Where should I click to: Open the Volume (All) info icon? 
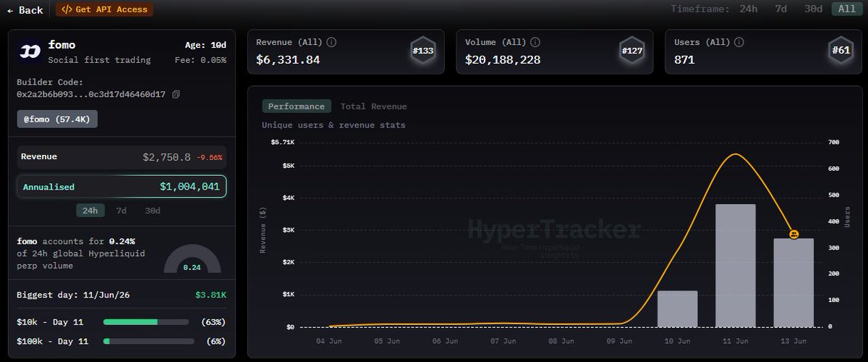(x=535, y=42)
